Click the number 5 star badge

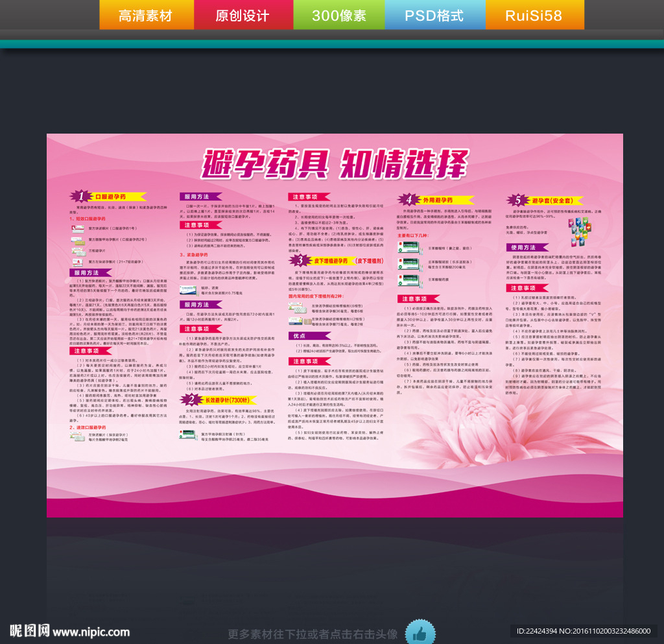tap(517, 200)
